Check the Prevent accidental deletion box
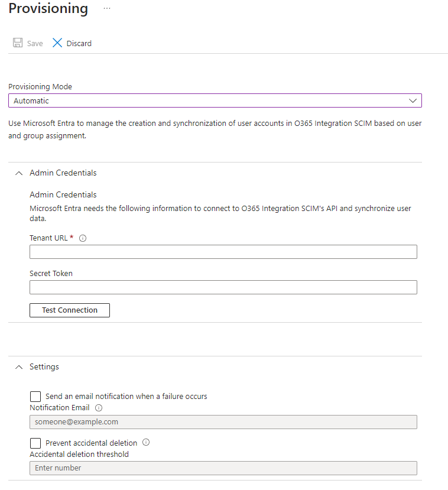Viewport: 448px width, 490px height. pyautogui.click(x=35, y=443)
